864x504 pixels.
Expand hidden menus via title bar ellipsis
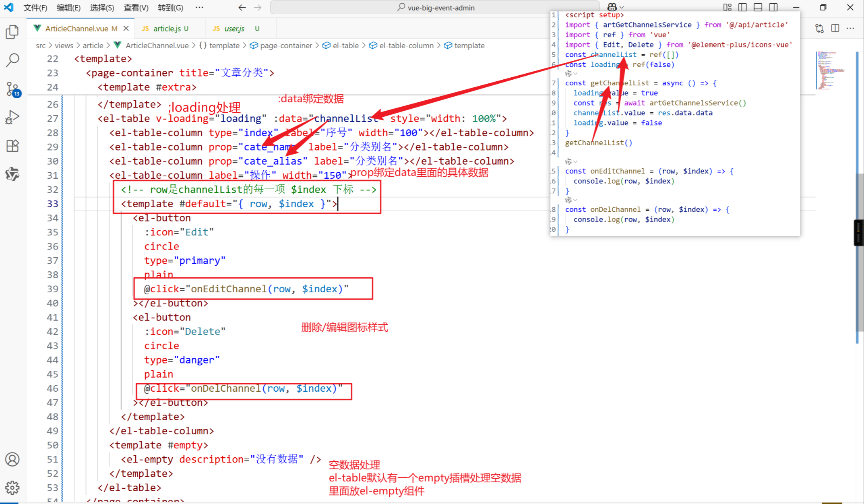click(x=199, y=7)
